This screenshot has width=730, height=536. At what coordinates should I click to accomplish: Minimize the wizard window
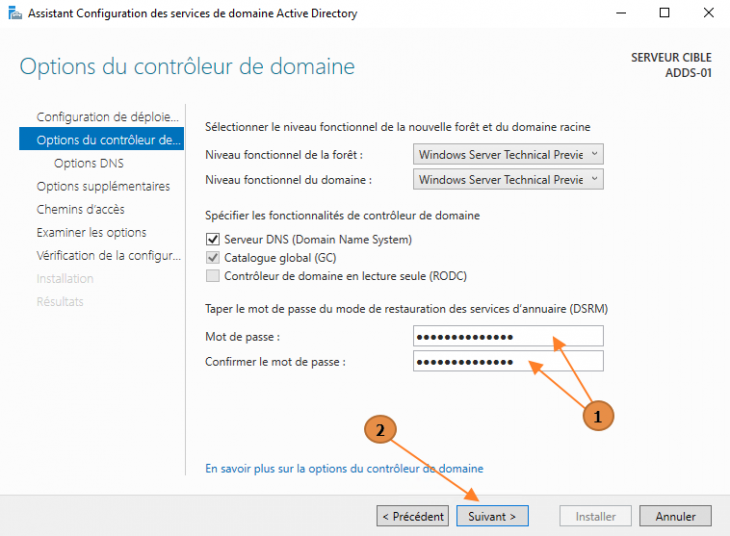point(621,13)
